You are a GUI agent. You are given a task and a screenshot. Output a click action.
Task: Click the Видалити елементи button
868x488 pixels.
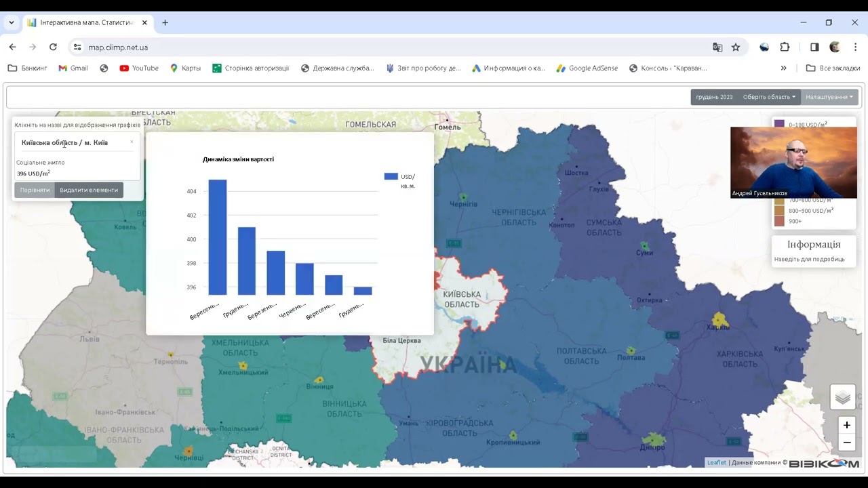[89, 190]
